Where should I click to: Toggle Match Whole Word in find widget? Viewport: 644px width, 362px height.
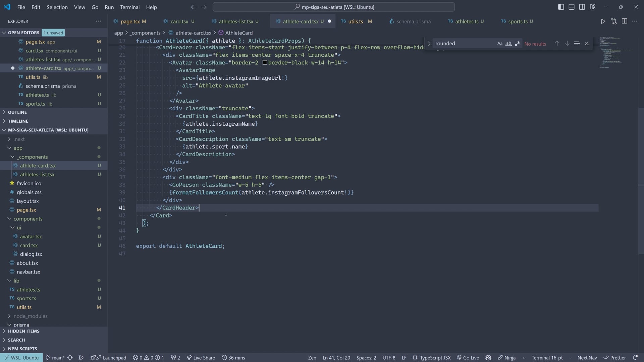click(x=508, y=44)
